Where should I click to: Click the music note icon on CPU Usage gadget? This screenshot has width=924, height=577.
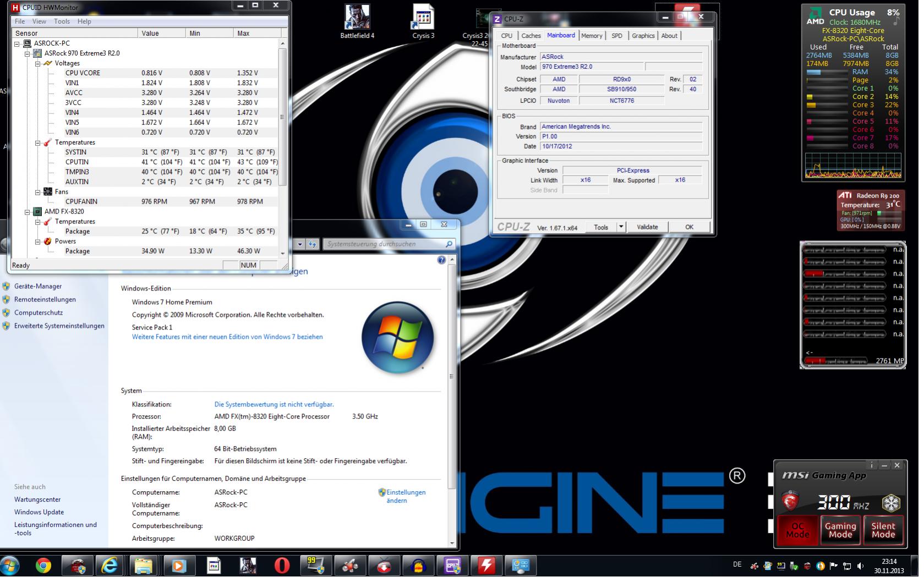click(x=897, y=21)
